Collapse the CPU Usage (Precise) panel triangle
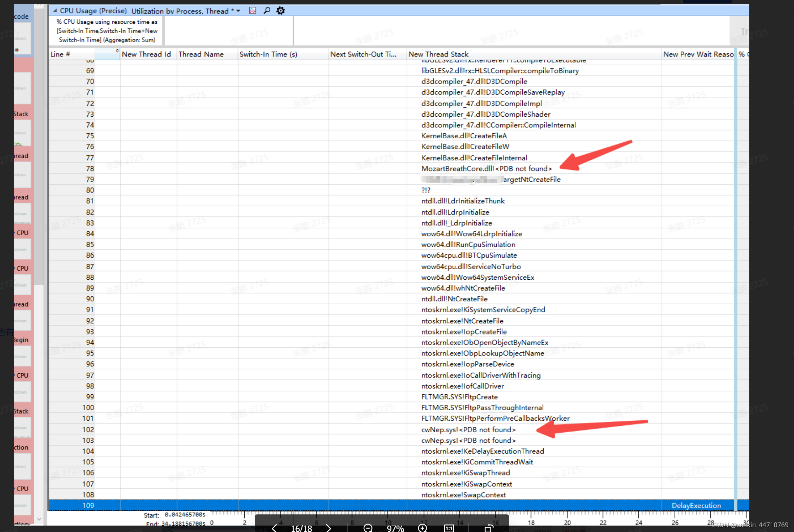794x532 pixels. pyautogui.click(x=55, y=10)
